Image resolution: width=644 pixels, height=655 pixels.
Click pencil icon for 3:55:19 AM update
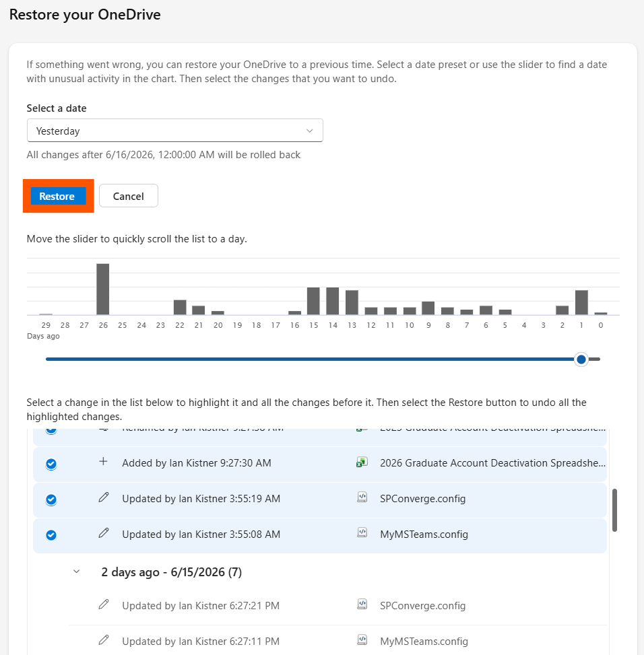point(104,497)
